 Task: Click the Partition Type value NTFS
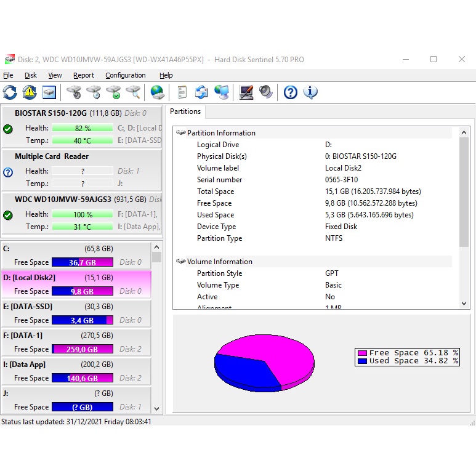point(334,238)
